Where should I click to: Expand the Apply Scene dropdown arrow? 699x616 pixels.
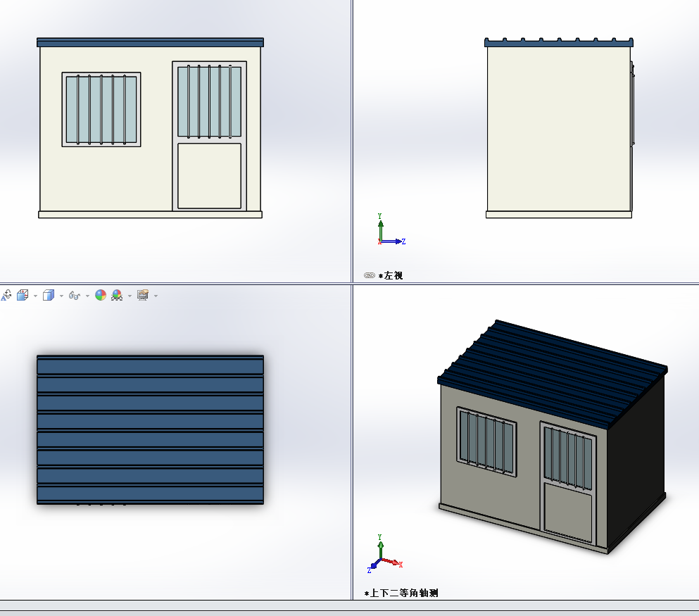(x=130, y=296)
